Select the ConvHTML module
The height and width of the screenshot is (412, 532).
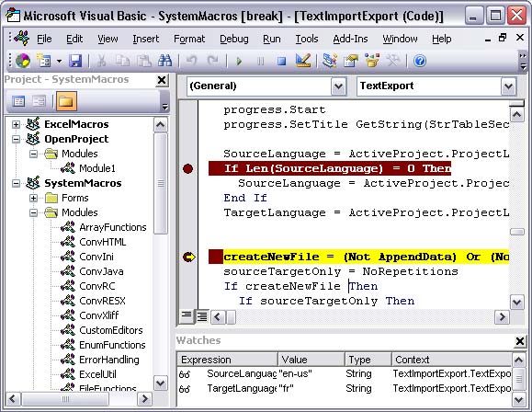pos(103,242)
